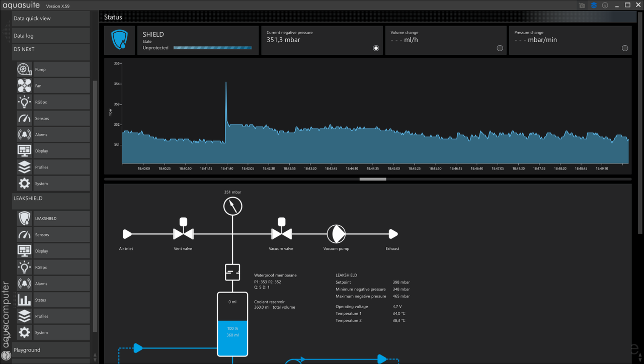
Task: Open the LEAKSHIELD shield icon page
Action: pyautogui.click(x=24, y=218)
